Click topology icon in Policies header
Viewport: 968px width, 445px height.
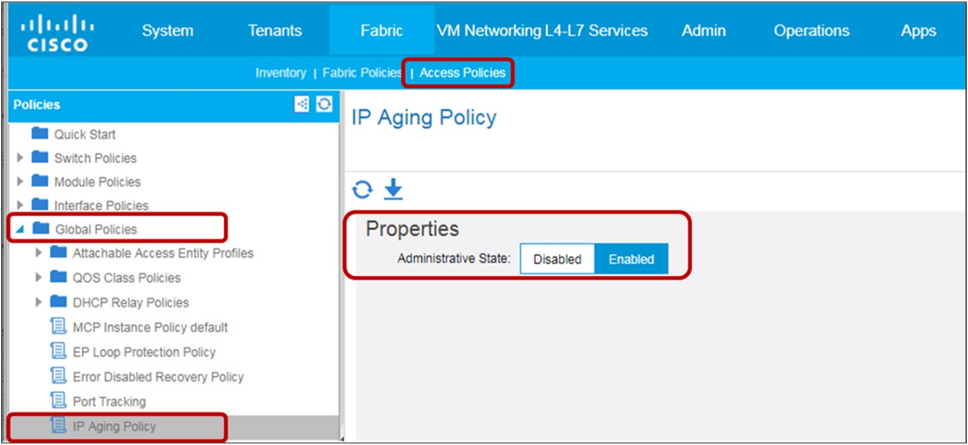pos(301,104)
